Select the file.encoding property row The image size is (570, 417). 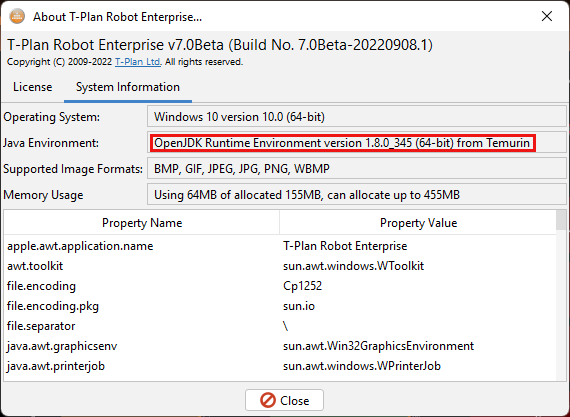280,286
